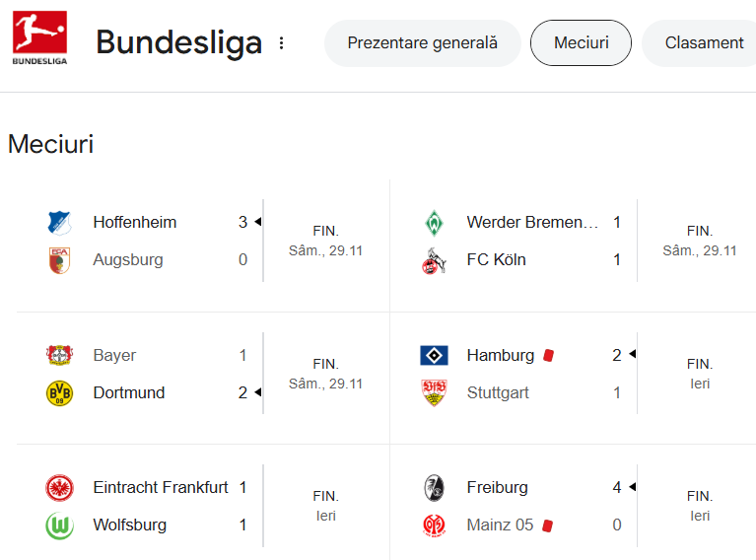
Task: Click the Eintracht Frankfurt team crest
Action: click(59, 488)
